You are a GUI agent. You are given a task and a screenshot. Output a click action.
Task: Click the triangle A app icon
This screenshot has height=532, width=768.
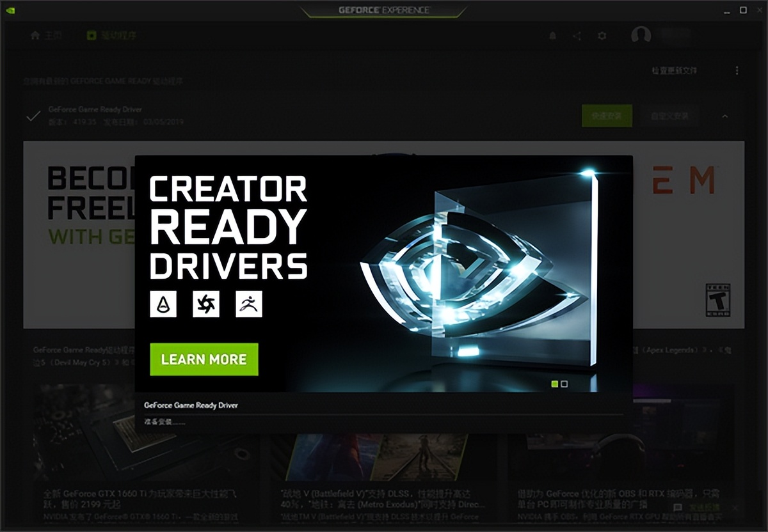coord(163,304)
